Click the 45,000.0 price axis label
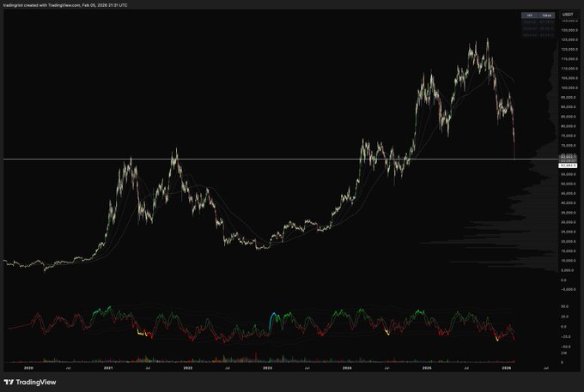584x392 pixels. 570,194
